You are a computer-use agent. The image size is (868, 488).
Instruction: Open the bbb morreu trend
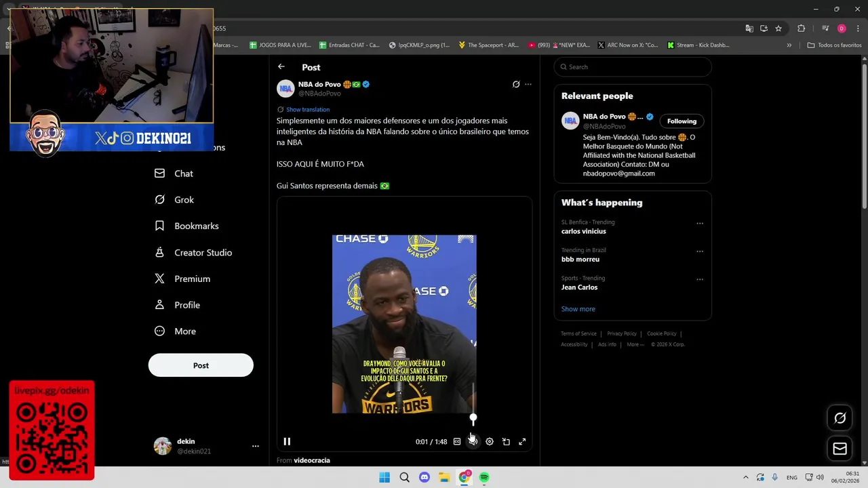tap(580, 259)
